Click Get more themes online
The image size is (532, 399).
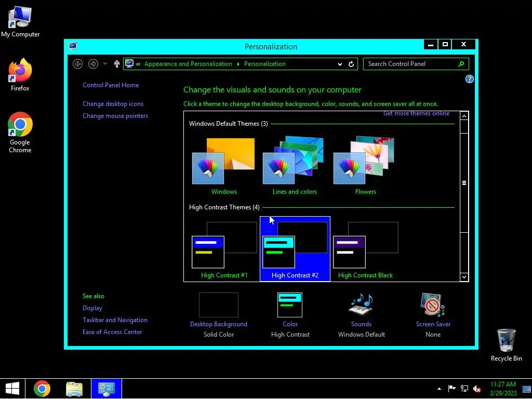(x=416, y=114)
